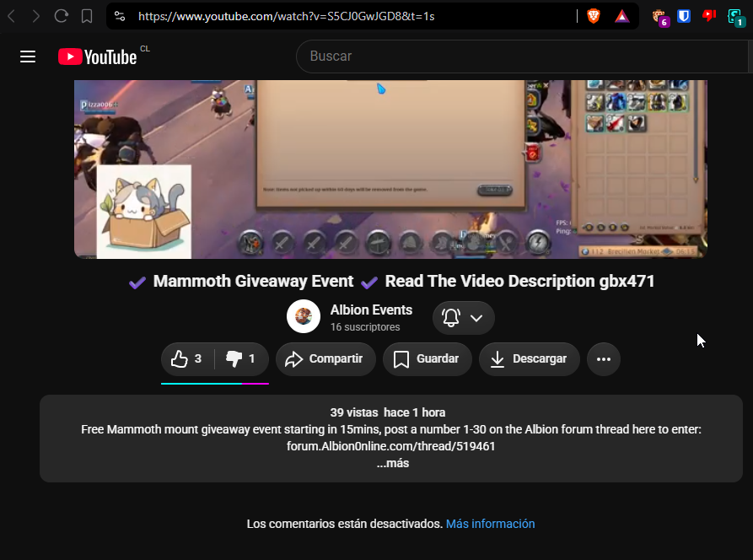Go forward to the next page
Viewport: 753px width, 560px height.
click(36, 16)
